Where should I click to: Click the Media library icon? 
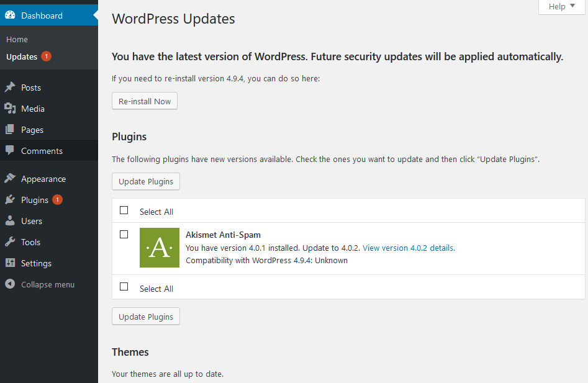(10, 108)
